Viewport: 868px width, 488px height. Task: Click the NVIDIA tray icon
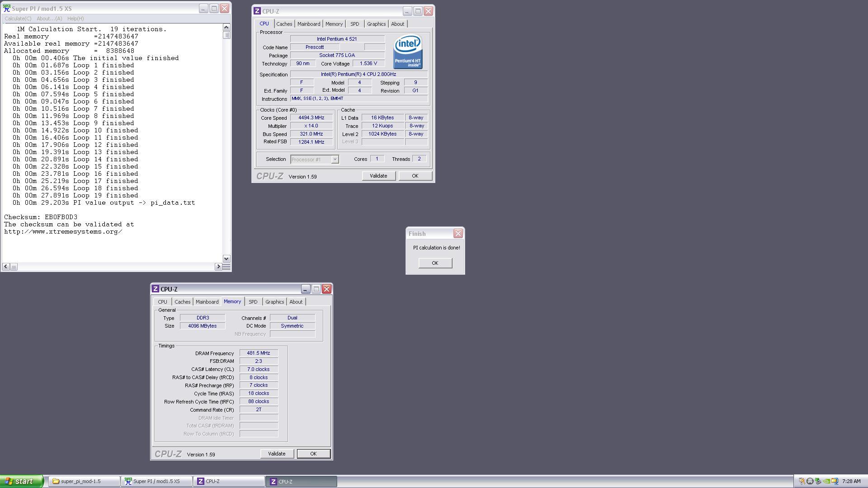click(826, 481)
